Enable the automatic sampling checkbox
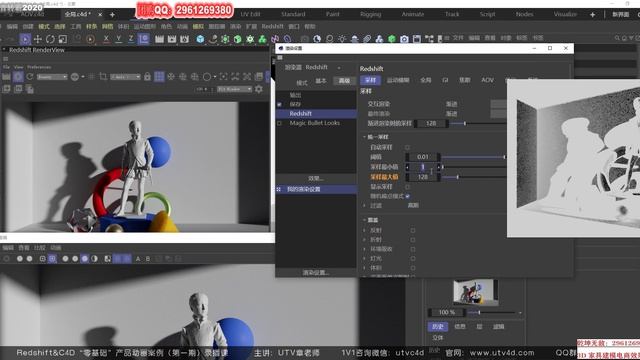This screenshot has height=360, width=640. point(407,147)
